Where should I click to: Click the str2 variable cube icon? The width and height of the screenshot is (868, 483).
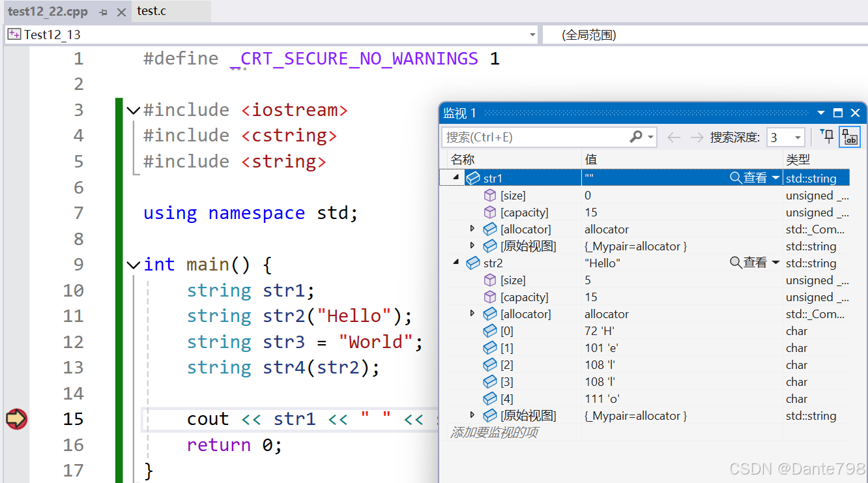click(474, 263)
